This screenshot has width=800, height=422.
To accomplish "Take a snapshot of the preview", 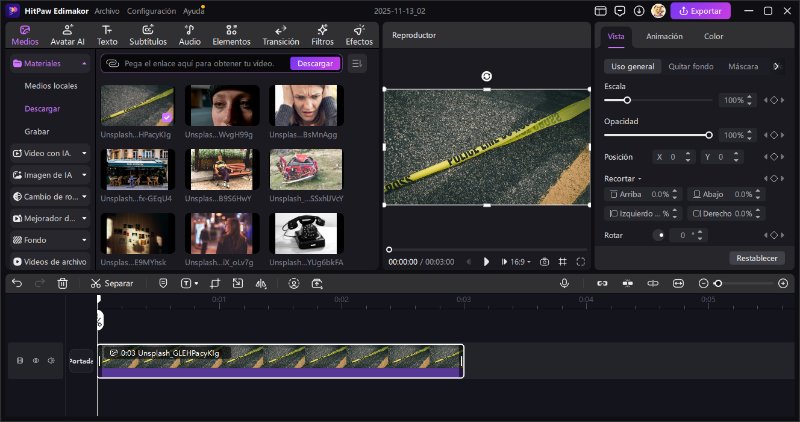I will point(544,262).
